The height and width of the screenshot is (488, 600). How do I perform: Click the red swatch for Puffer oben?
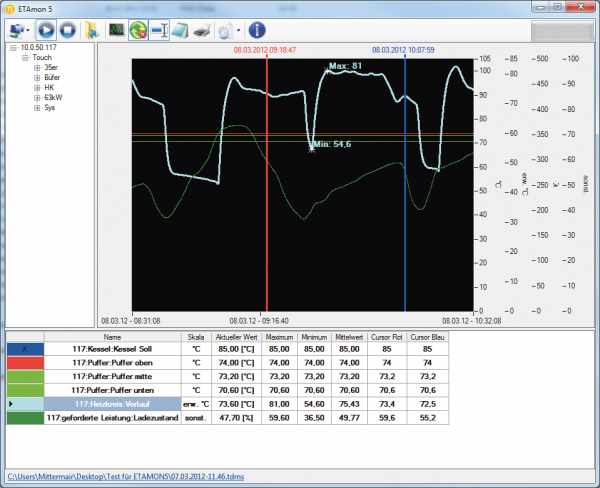[24, 362]
